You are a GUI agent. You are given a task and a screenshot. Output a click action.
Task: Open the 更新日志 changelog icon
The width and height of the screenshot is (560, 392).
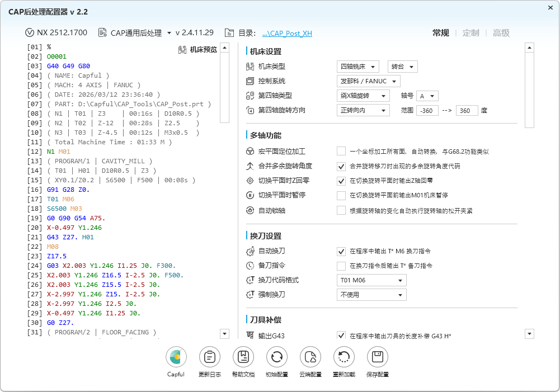209,357
